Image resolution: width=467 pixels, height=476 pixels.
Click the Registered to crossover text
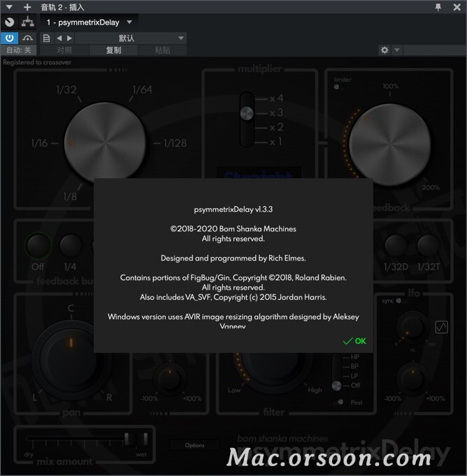(37, 62)
